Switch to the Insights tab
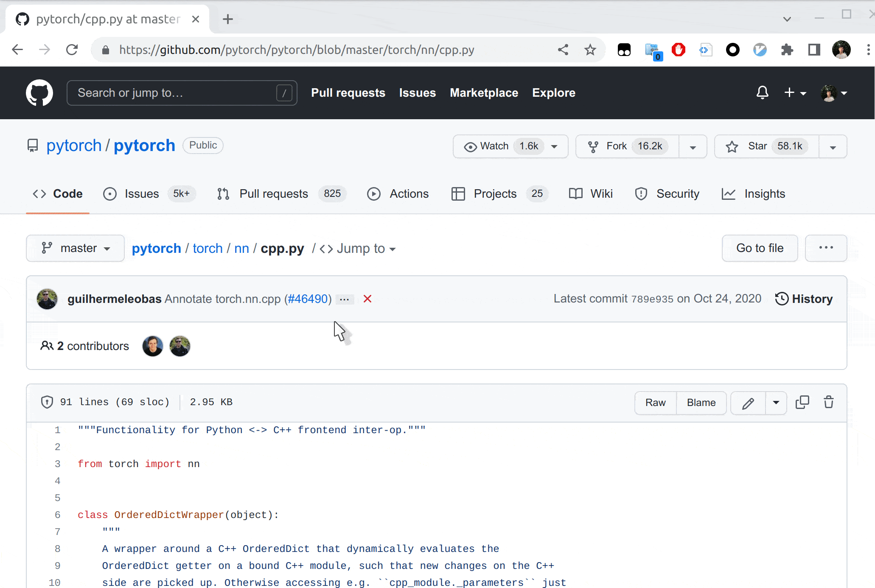The width and height of the screenshot is (875, 588). click(753, 194)
